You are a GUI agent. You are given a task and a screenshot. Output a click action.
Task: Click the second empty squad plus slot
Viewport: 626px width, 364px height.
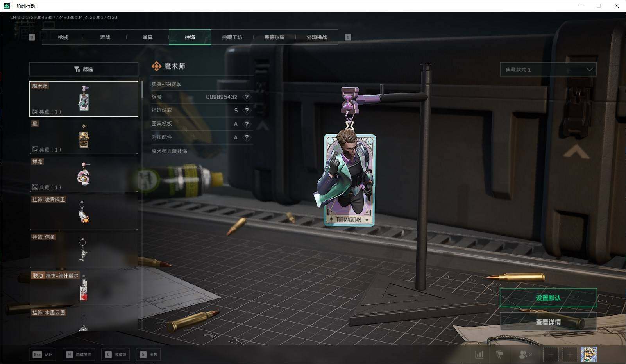[570, 354]
